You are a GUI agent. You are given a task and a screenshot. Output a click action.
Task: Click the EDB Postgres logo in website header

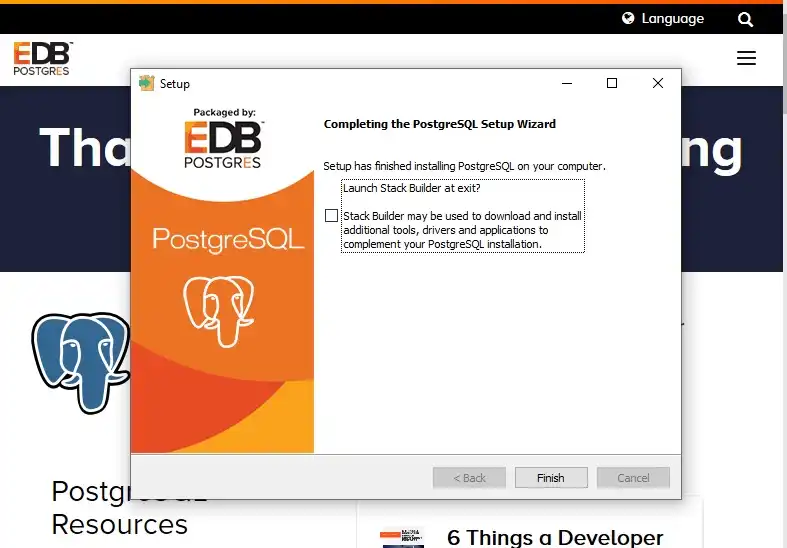tap(42, 59)
